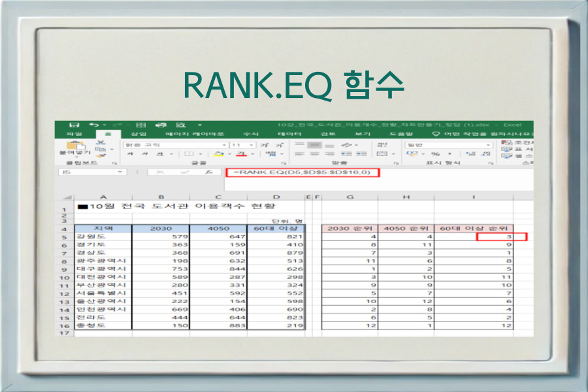Select the 60대 이상 순위 header cell
This screenshot has height=392, width=588.
474,229
